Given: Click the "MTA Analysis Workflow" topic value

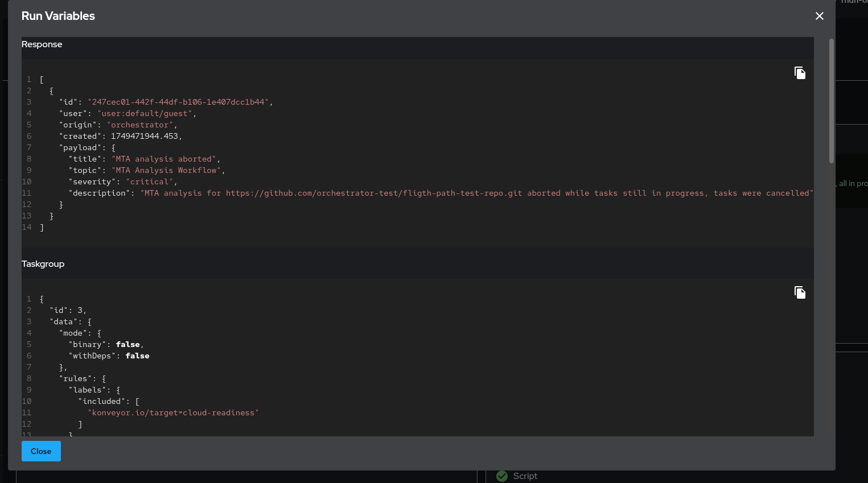Looking at the screenshot, I should [166, 171].
